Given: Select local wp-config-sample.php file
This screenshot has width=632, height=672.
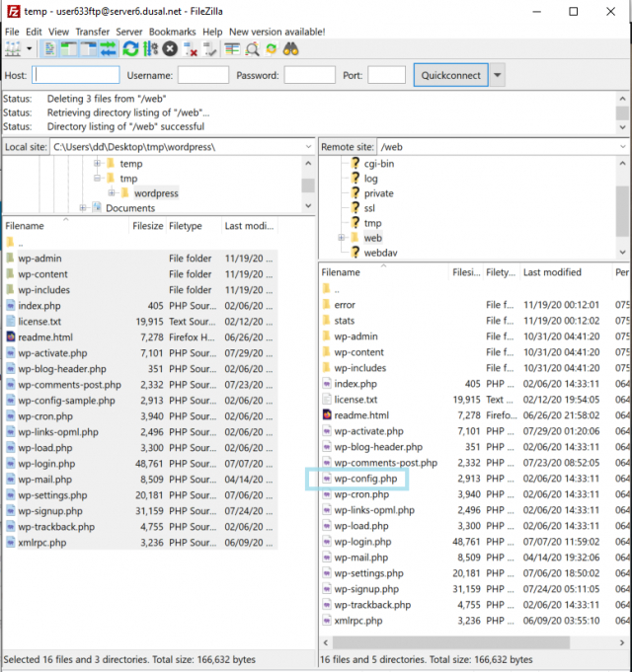Looking at the screenshot, I should [x=66, y=401].
